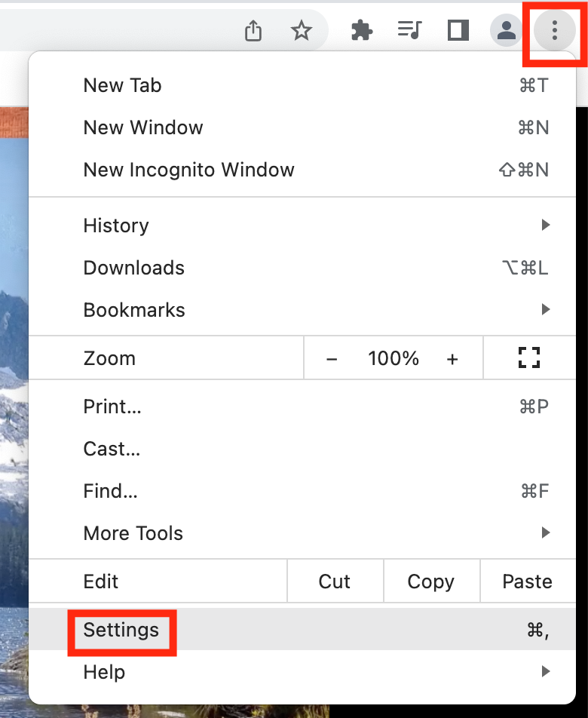588x718 pixels.
Task: Click the Copy button
Action: pos(431,581)
